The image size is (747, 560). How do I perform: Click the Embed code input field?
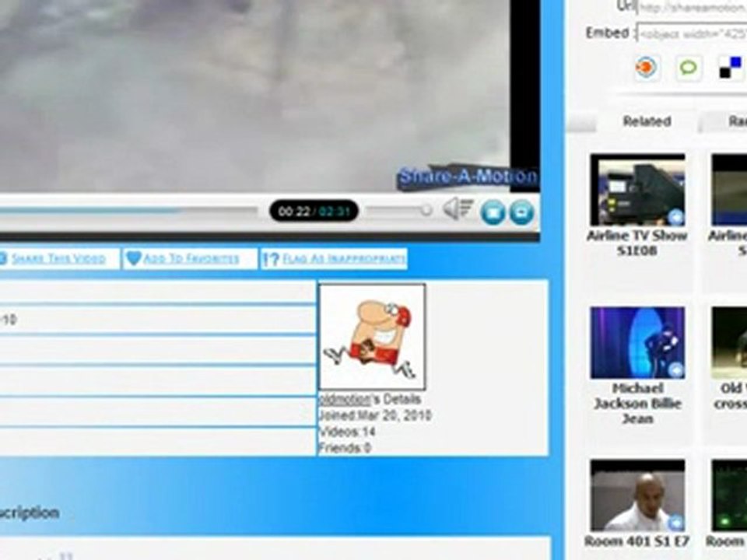tap(692, 33)
